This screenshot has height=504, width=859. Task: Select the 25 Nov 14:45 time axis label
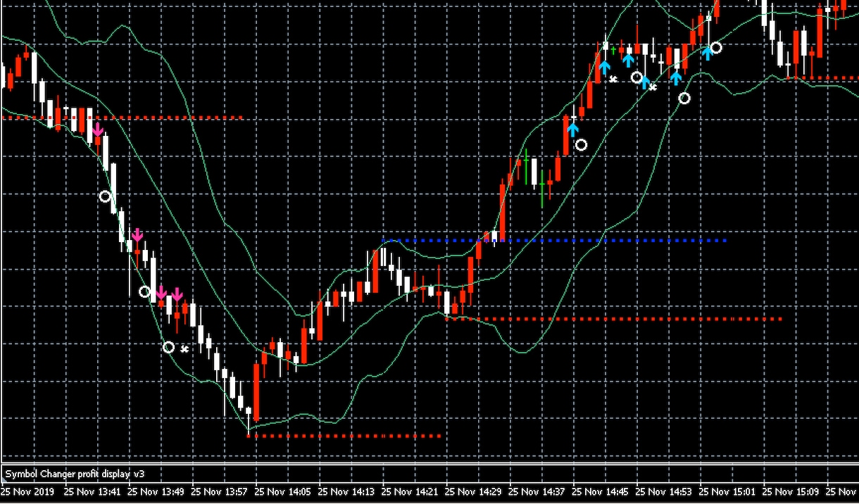pos(603,491)
